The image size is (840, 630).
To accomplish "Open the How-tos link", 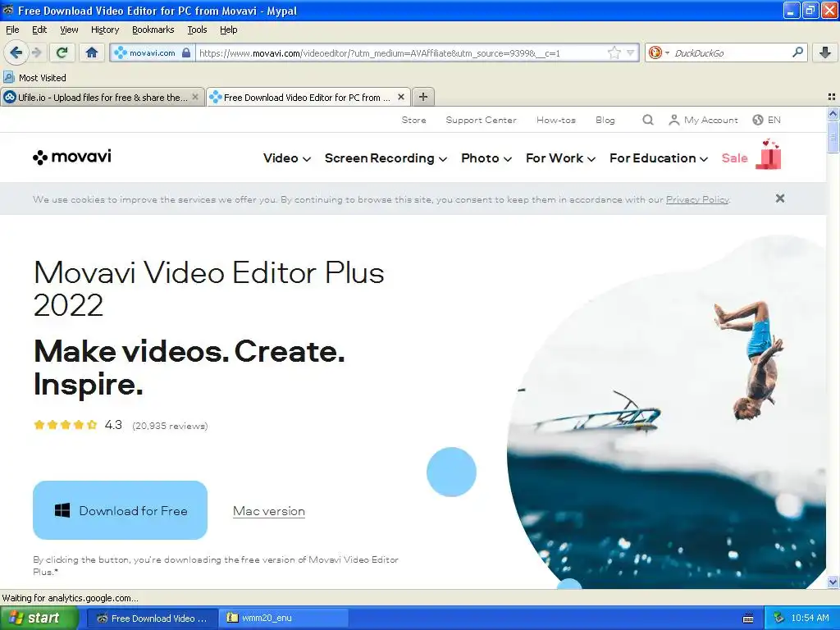I will (x=556, y=120).
